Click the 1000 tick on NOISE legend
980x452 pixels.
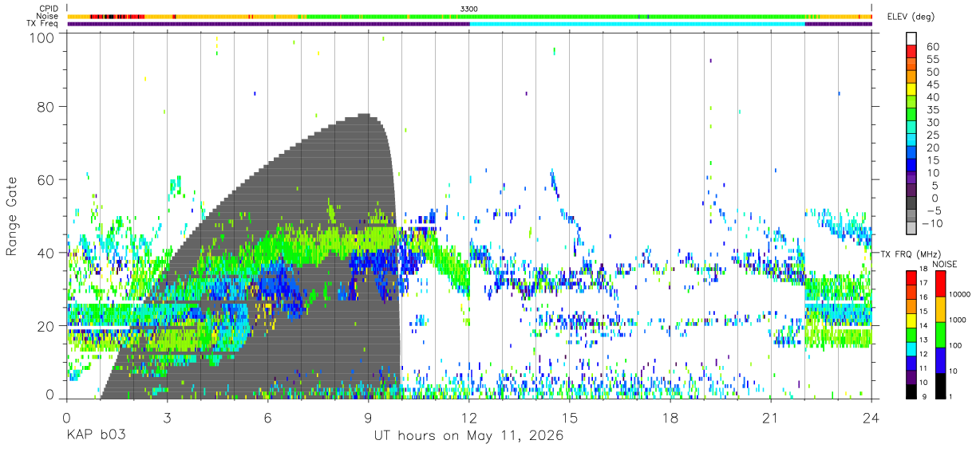click(957, 320)
